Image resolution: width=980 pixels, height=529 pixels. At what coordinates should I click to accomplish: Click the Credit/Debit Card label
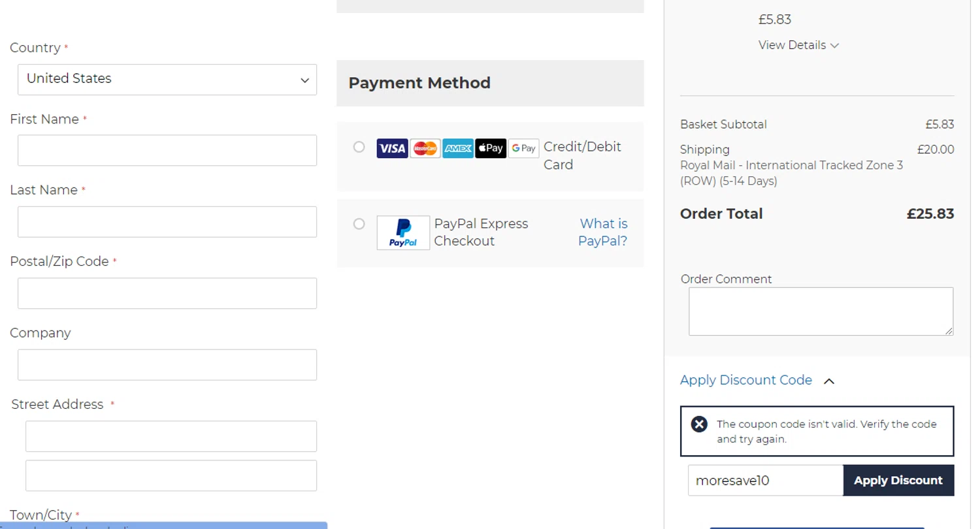point(582,155)
